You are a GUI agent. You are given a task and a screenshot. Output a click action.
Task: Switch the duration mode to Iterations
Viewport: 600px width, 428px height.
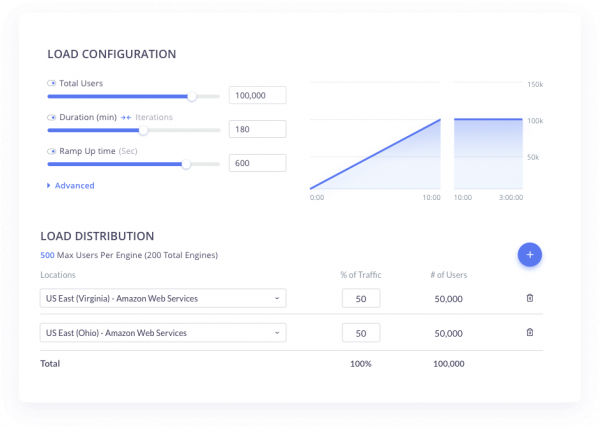point(153,118)
